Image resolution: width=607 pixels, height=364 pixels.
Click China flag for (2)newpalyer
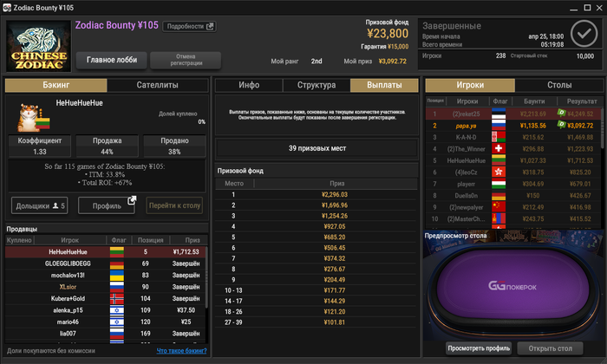point(499,207)
